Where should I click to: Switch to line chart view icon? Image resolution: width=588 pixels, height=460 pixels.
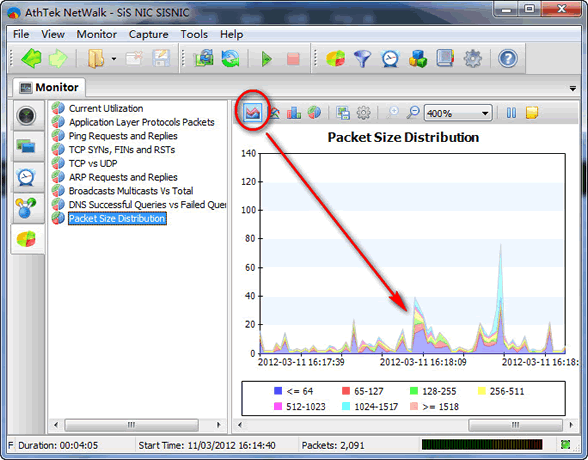pyautogui.click(x=275, y=112)
